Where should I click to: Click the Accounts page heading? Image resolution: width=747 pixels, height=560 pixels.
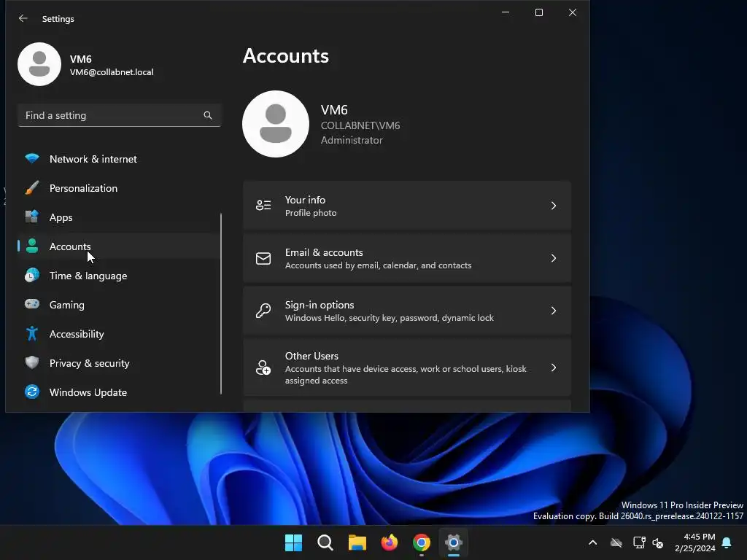pos(286,55)
